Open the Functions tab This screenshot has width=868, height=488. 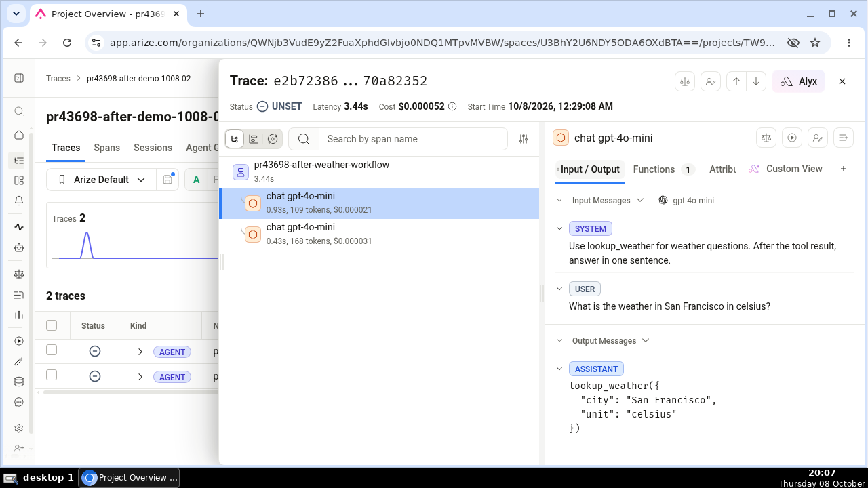[x=664, y=169]
